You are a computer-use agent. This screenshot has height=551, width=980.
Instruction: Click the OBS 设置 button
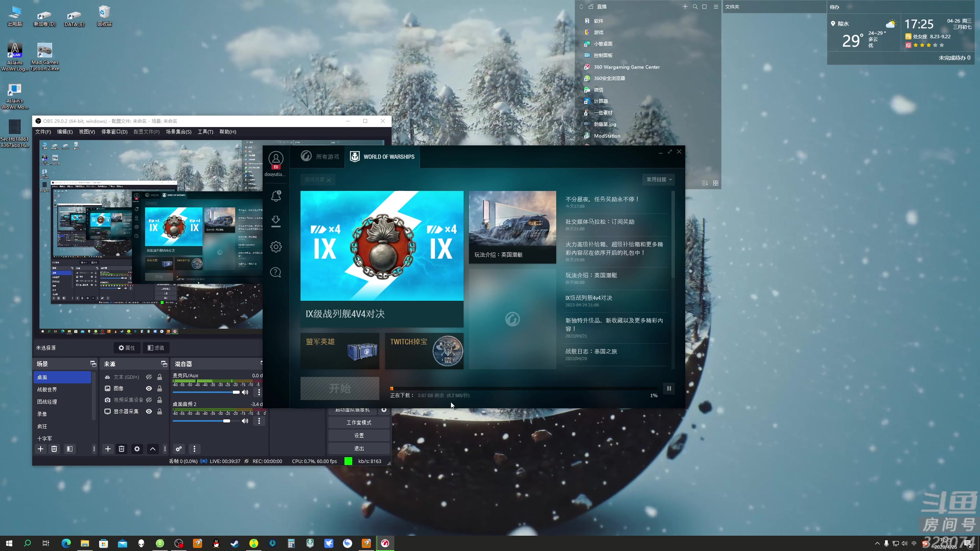(x=359, y=435)
